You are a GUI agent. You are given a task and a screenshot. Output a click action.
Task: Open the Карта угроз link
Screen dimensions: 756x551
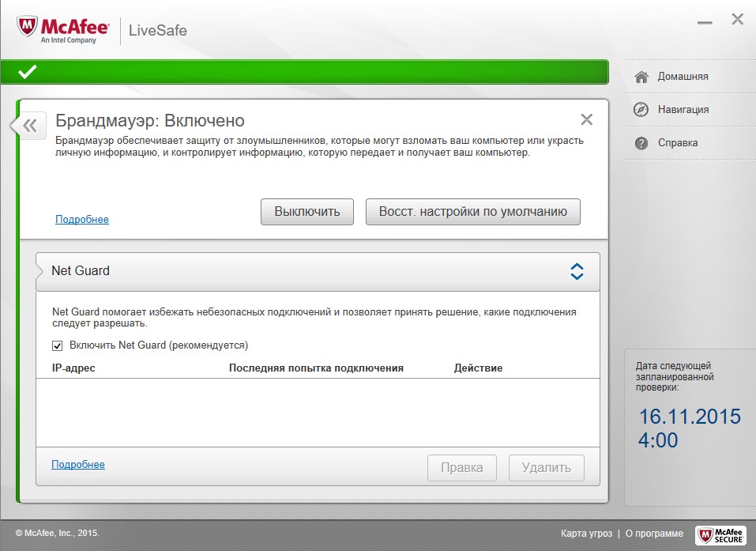coord(586,534)
